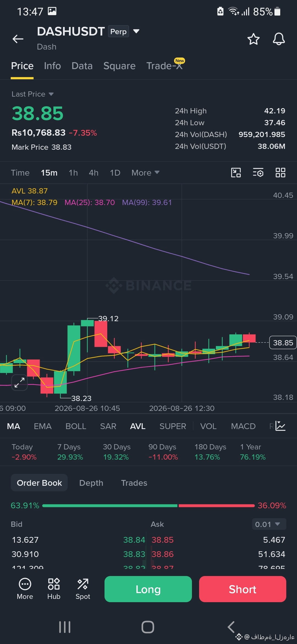Open chart drawing tools icon
297x644 pixels.
(x=236, y=173)
